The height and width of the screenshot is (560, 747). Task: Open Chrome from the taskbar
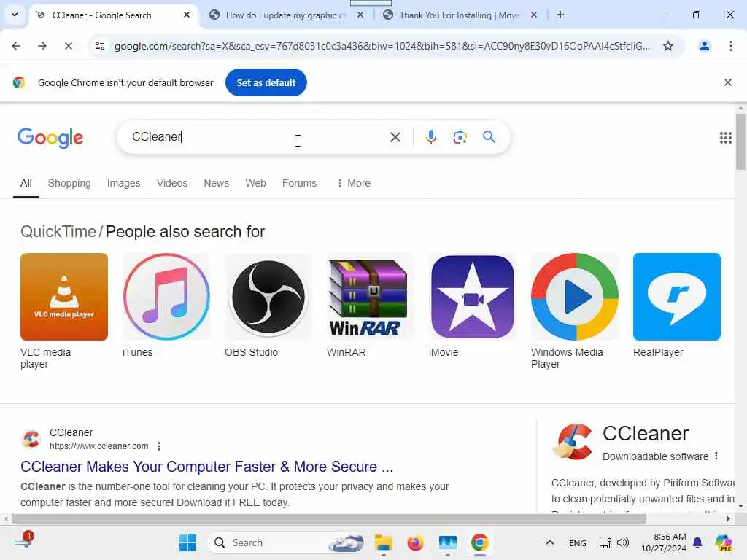480,542
